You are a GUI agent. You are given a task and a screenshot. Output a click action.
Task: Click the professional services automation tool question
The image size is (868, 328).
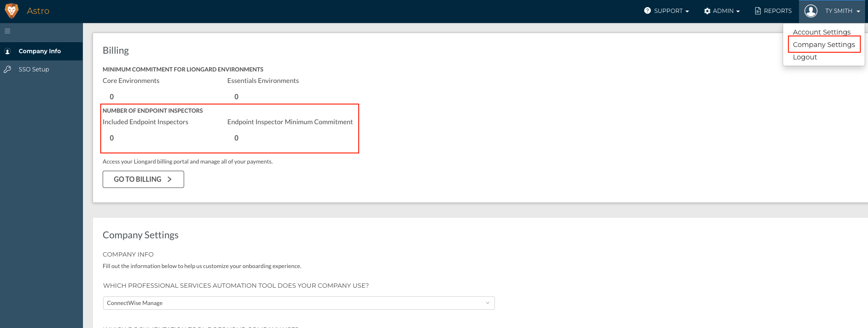pos(236,285)
